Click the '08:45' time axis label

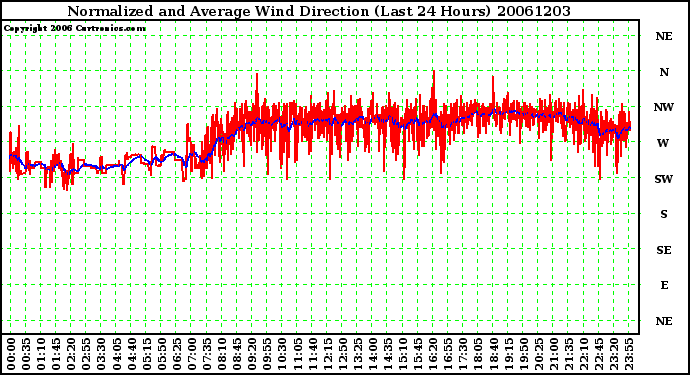(237, 354)
